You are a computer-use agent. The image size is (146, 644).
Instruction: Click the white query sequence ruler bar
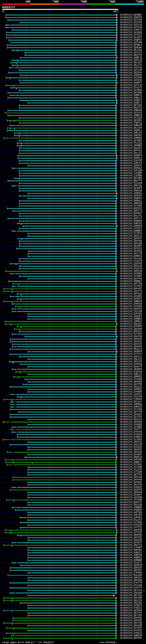coord(60,9)
